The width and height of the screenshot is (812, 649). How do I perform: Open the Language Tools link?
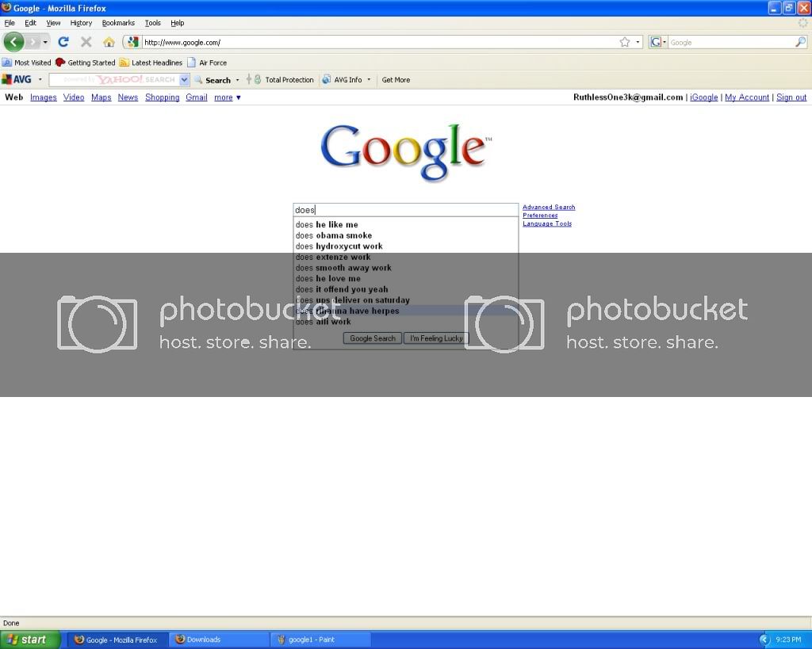click(x=547, y=223)
